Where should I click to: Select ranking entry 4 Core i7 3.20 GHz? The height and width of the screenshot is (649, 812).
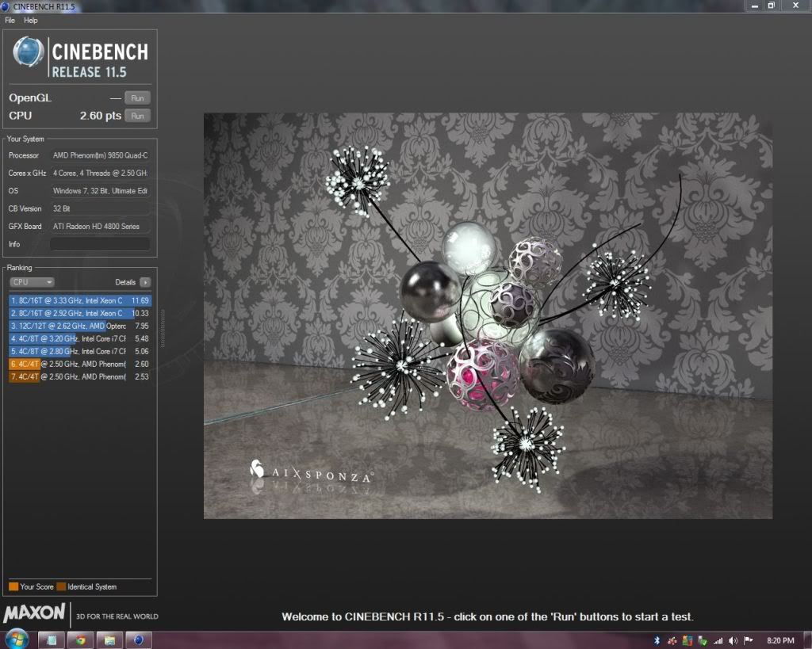(x=80, y=338)
